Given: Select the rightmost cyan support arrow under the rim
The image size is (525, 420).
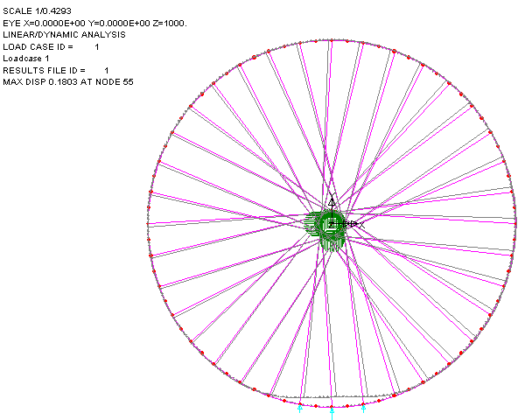Looking at the screenshot, I should point(364,408).
